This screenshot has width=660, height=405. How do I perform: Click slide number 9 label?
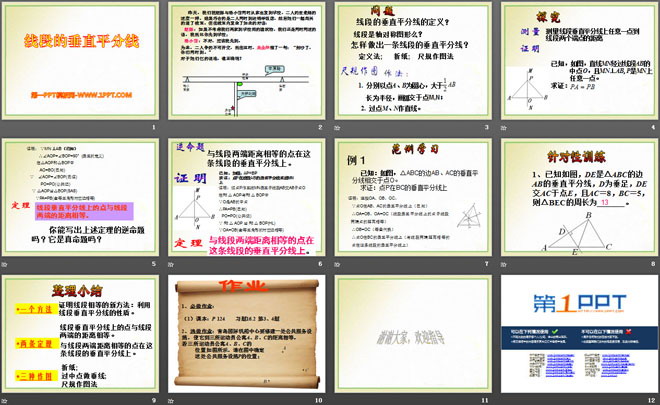154,400
